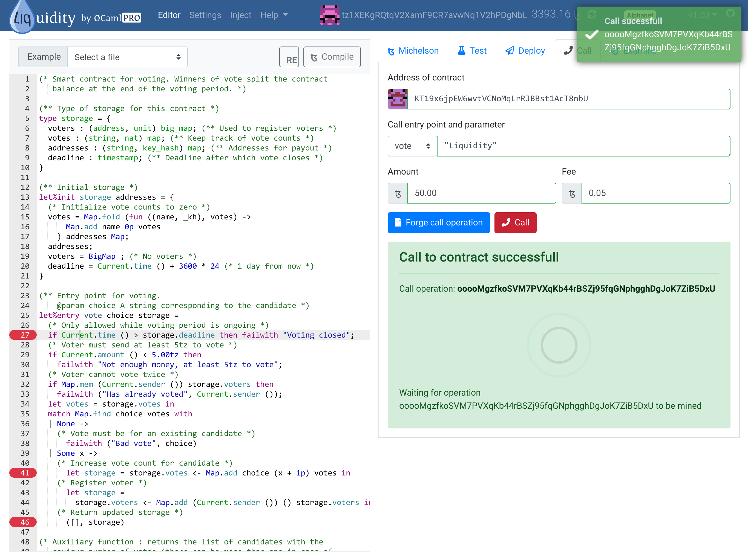Image resolution: width=748 pixels, height=560 pixels.
Task: Open the vote entry point dropdown
Action: [x=412, y=146]
